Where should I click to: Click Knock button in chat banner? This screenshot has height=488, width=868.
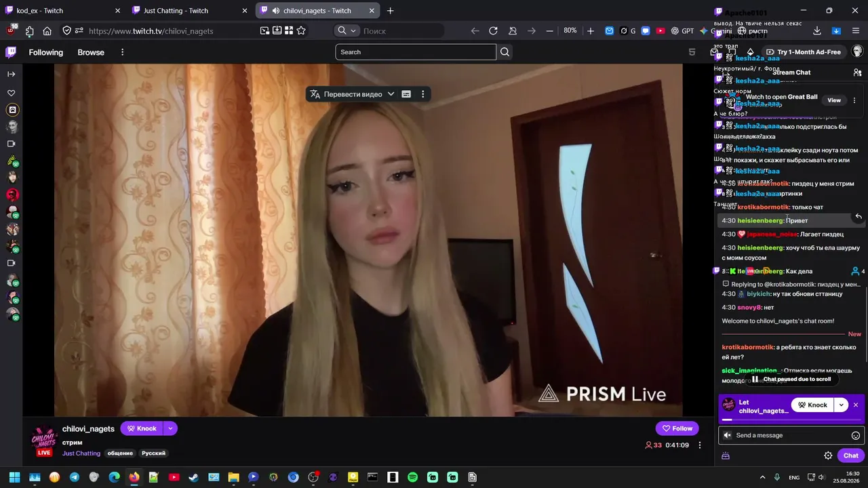812,405
